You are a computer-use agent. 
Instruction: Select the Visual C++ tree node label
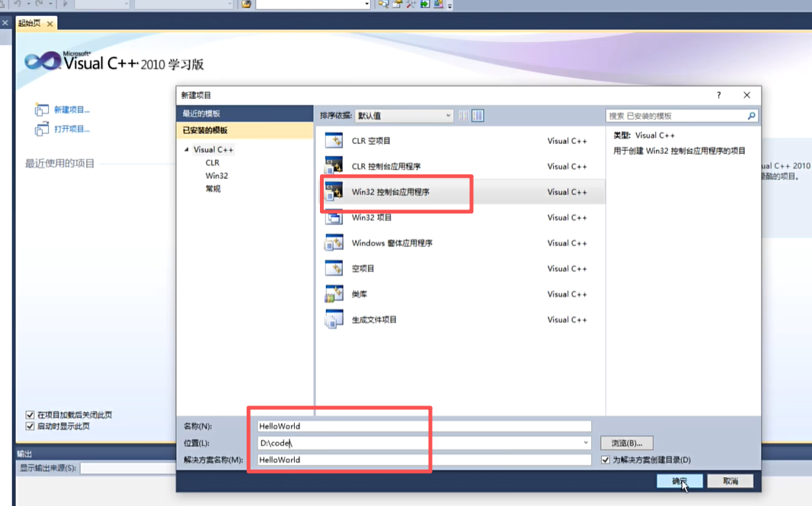pos(213,149)
